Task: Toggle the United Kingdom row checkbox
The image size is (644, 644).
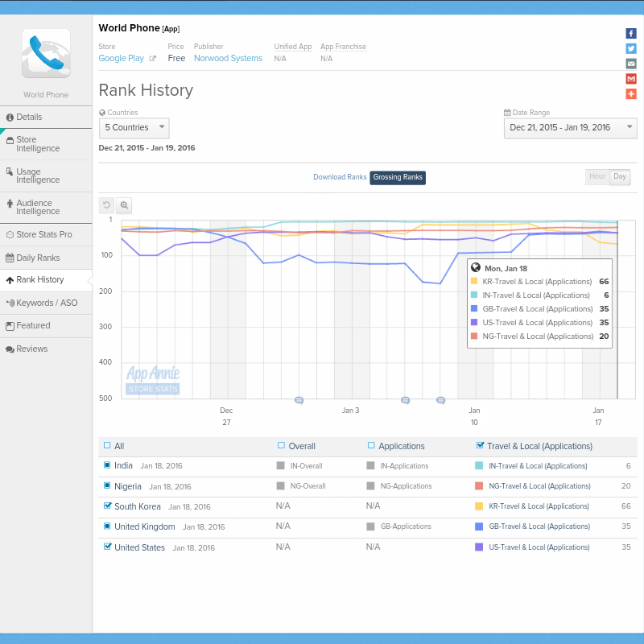Action: 107,526
